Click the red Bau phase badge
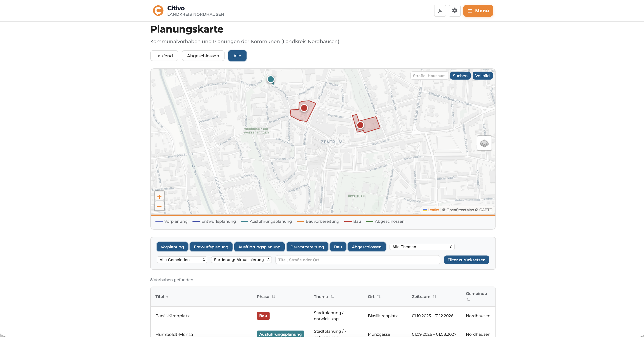 pos(263,315)
